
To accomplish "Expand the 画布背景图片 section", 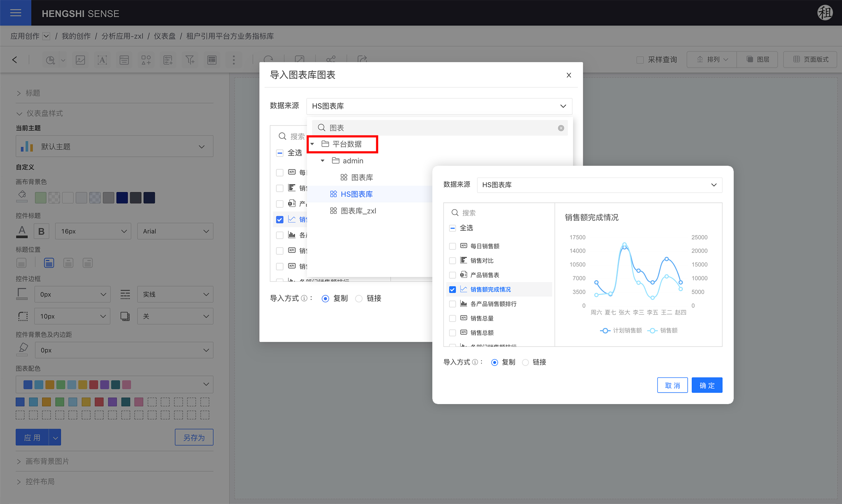I will [x=43, y=461].
